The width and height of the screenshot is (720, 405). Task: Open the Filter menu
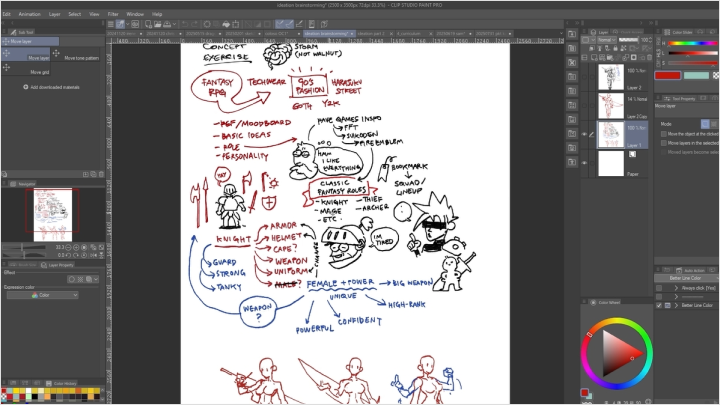point(113,14)
